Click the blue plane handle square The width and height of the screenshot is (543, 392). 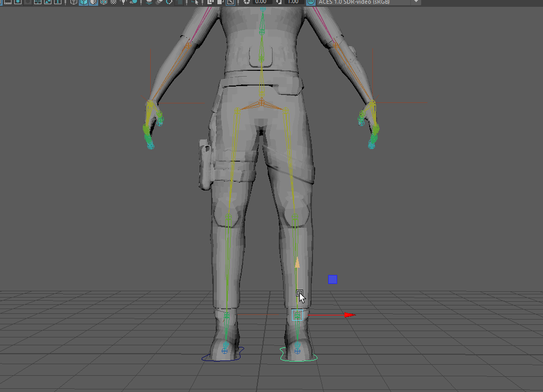coord(332,280)
